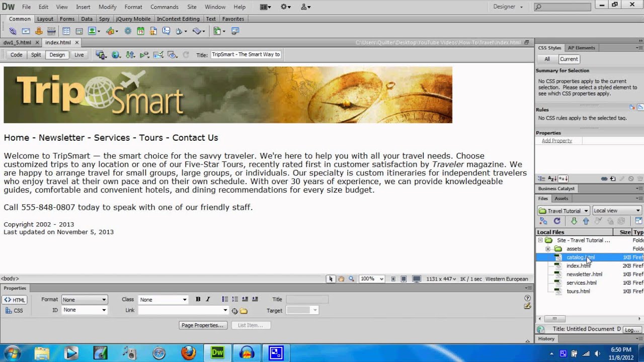Click the Page Properties button
Screen dimensions: 644x362
click(202, 325)
